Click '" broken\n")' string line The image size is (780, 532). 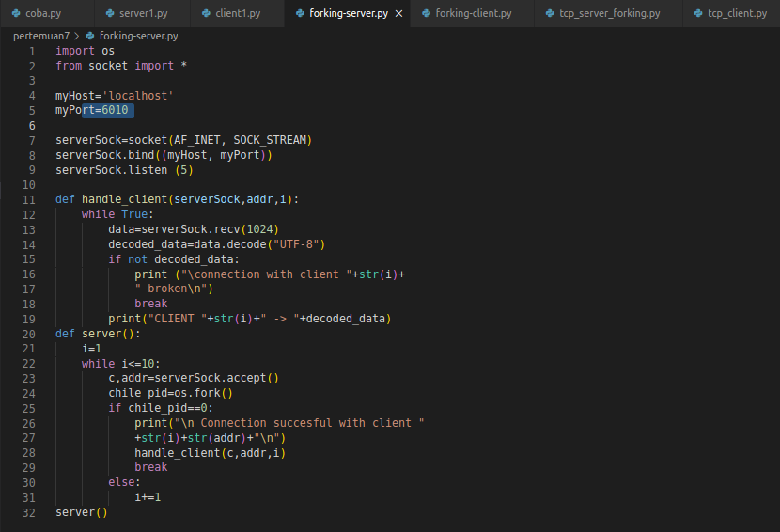click(x=174, y=289)
